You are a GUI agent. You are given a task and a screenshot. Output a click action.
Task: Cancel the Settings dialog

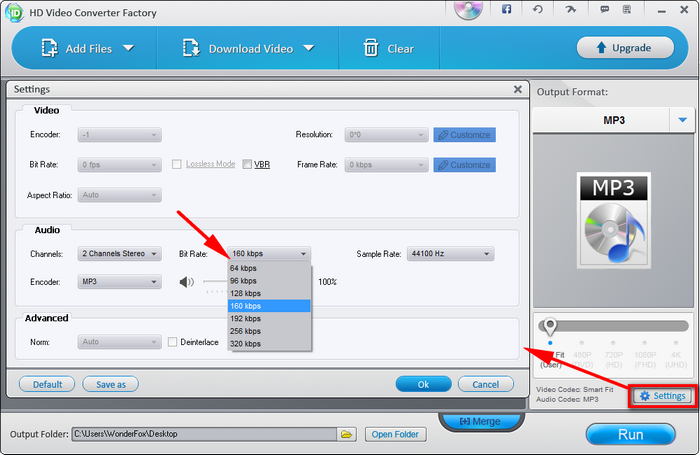tap(486, 384)
